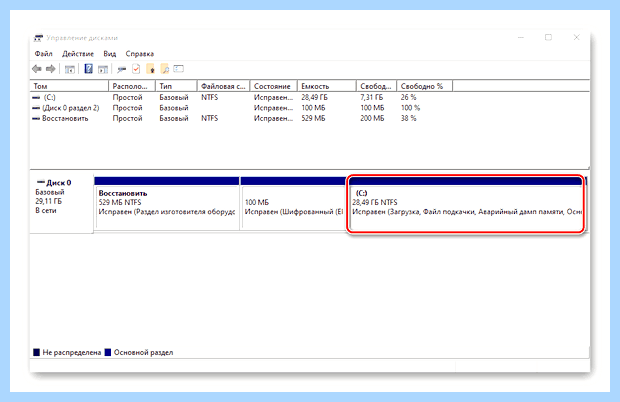
Task: Click the Back arrow toolbar icon
Action: click(x=37, y=69)
